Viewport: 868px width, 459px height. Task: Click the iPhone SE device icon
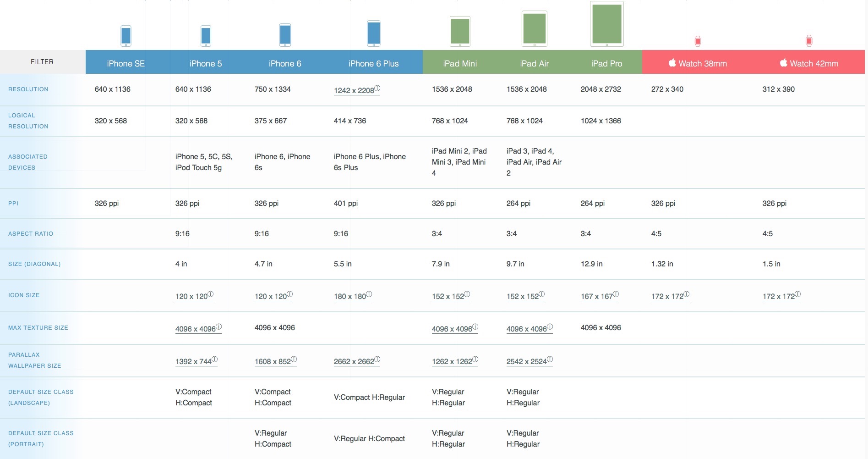(126, 36)
